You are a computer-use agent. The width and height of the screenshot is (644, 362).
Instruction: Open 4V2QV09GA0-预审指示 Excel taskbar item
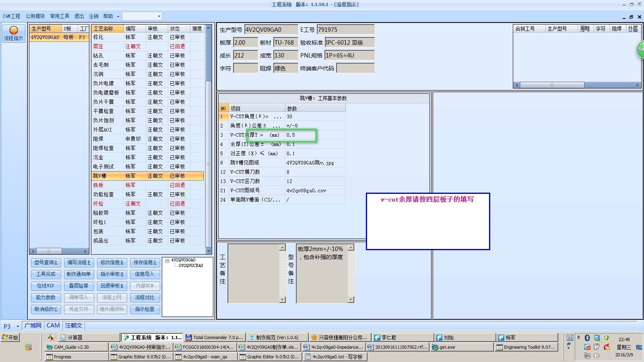click(140, 347)
